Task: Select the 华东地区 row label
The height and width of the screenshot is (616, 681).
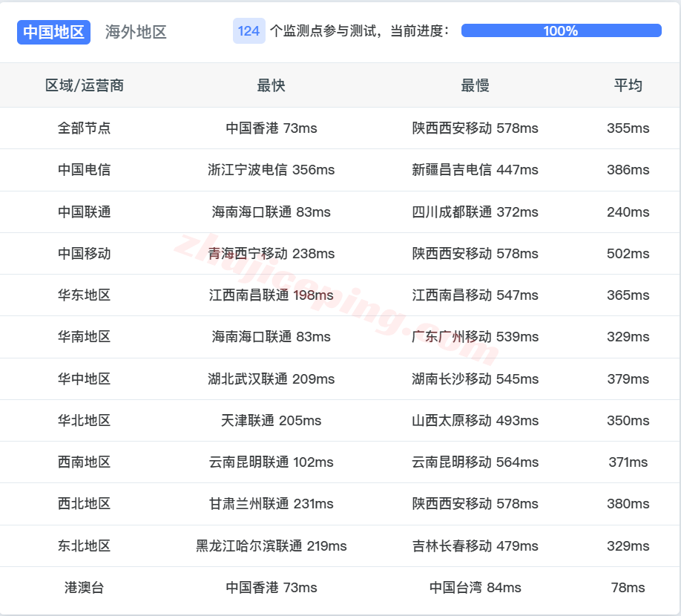Action: click(85, 295)
